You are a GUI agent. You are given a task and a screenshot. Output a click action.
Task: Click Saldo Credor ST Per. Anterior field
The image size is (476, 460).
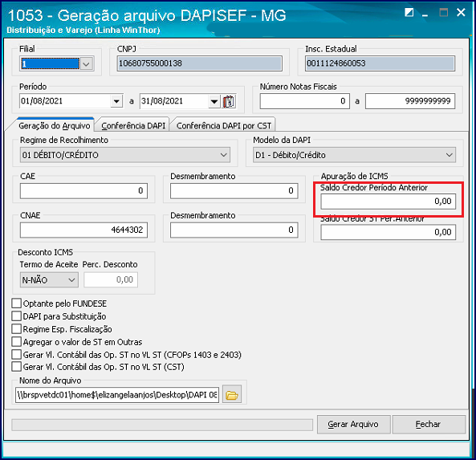pos(389,232)
